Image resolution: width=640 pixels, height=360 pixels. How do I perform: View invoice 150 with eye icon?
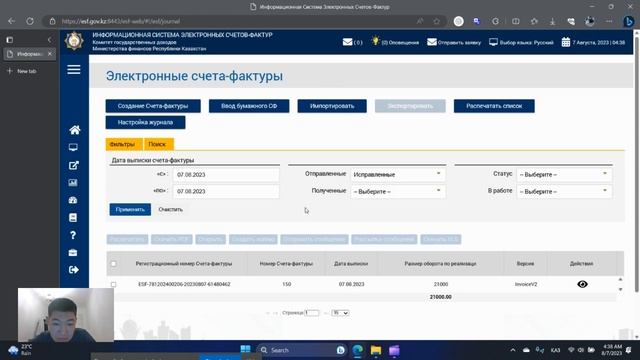tap(582, 284)
